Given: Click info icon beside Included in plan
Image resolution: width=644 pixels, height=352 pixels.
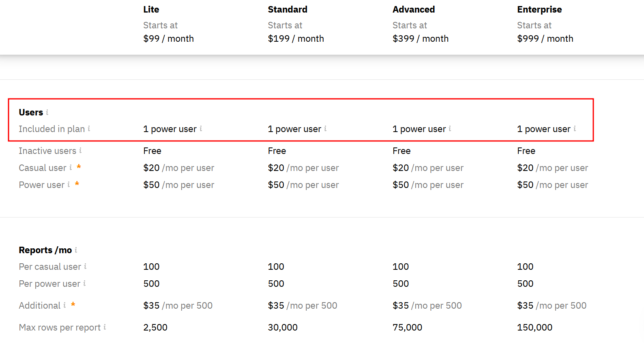Looking at the screenshot, I should pos(89,128).
